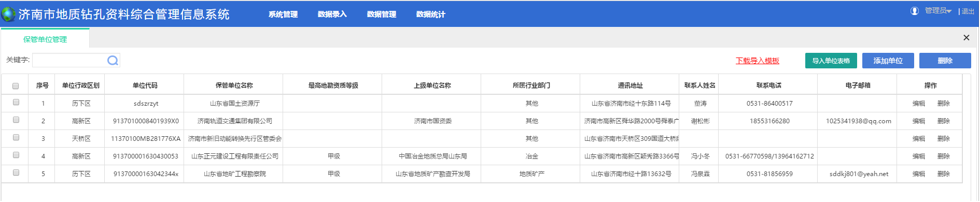
Task: Click the 下载导入模板 link
Action: [x=758, y=61]
